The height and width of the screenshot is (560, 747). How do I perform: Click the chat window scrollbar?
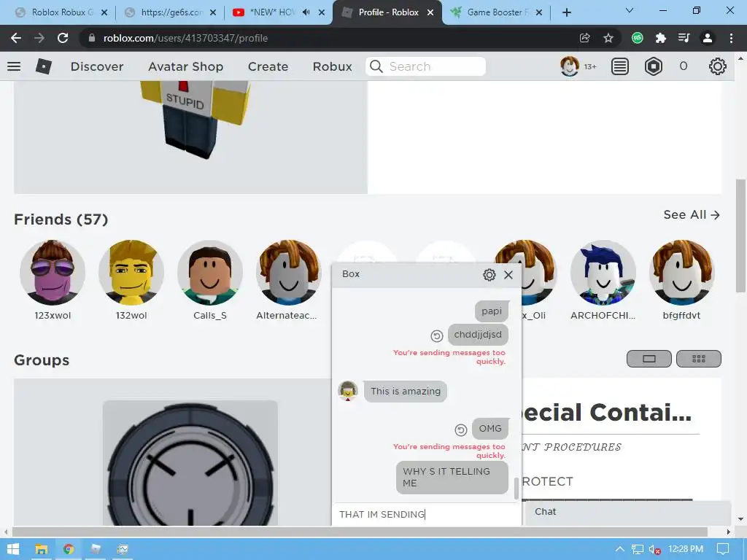pyautogui.click(x=516, y=489)
